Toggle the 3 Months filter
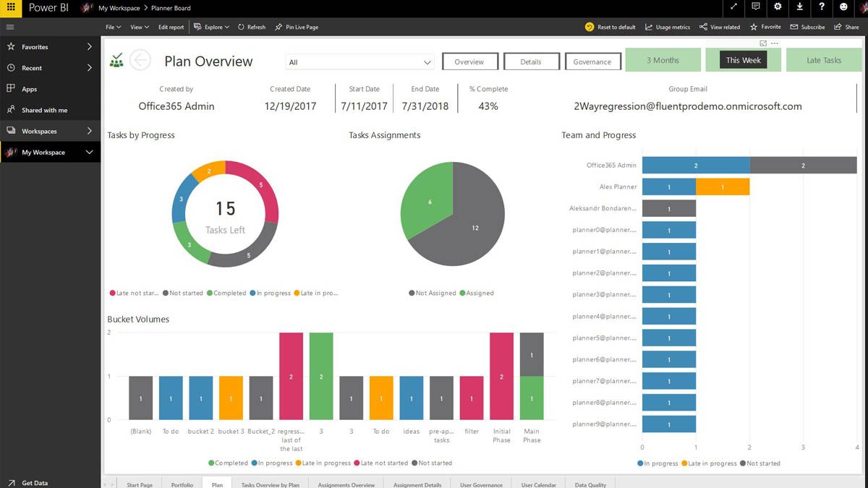 tap(663, 60)
